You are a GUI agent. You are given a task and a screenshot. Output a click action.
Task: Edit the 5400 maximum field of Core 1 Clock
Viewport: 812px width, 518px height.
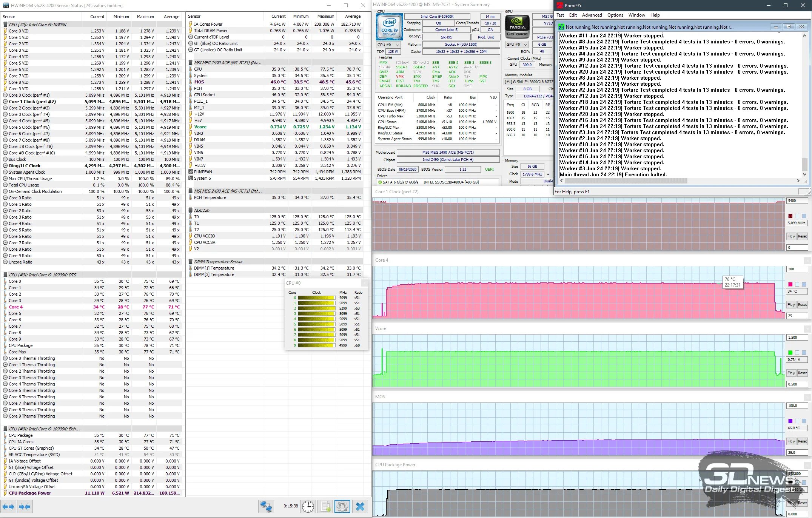point(797,201)
